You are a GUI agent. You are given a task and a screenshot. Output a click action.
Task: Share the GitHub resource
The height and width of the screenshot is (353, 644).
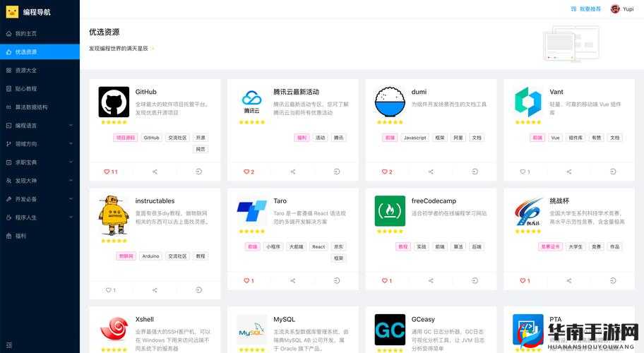click(x=155, y=172)
